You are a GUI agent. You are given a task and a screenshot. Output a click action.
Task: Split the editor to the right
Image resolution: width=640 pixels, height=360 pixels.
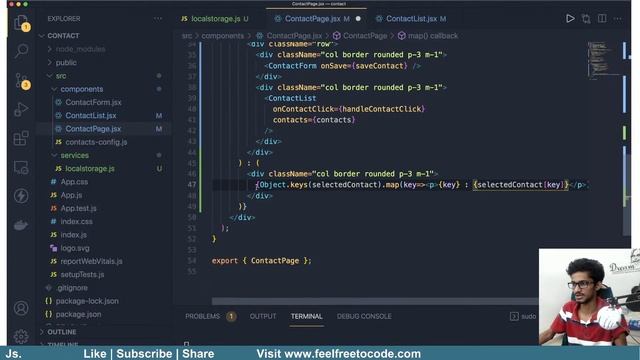(x=602, y=19)
